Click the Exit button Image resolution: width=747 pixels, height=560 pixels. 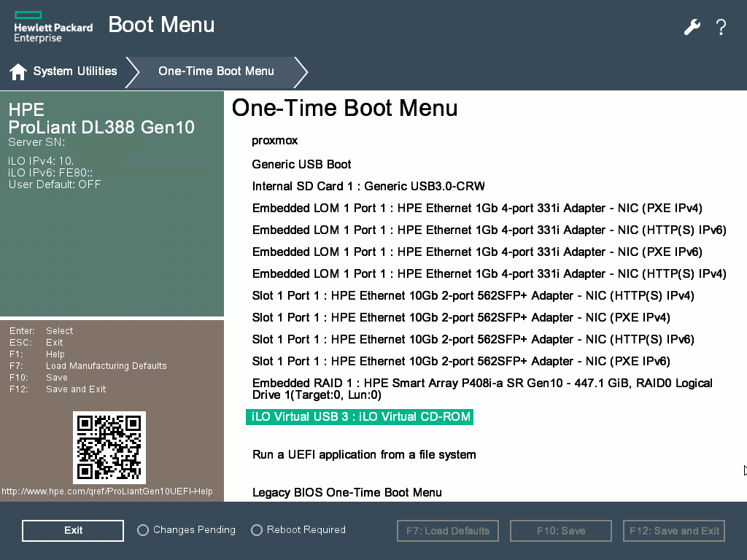tap(73, 531)
